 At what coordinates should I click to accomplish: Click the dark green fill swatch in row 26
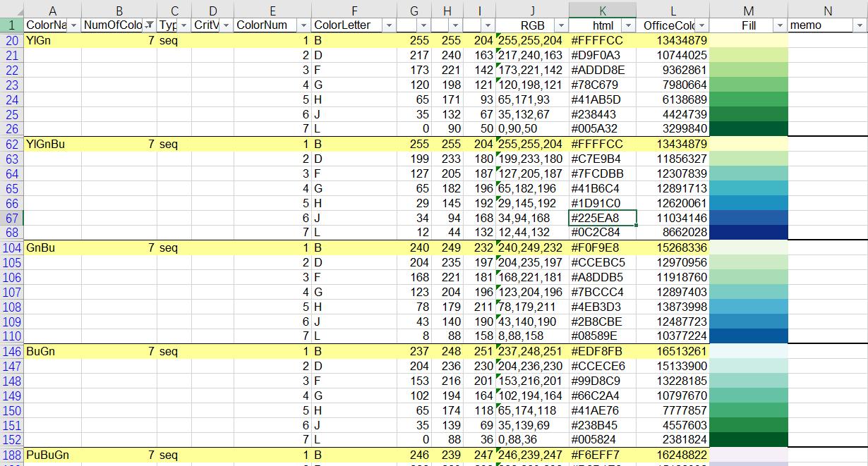tap(749, 129)
